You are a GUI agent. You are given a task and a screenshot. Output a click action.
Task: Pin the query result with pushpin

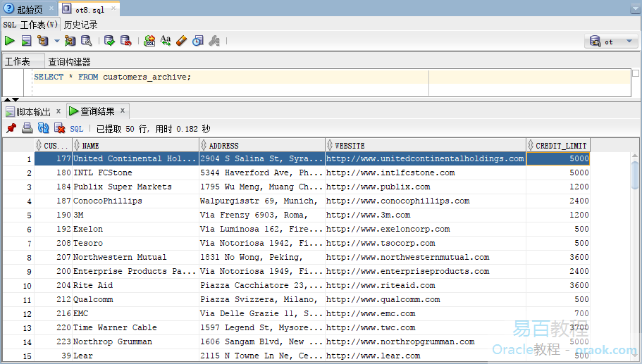pos(11,128)
